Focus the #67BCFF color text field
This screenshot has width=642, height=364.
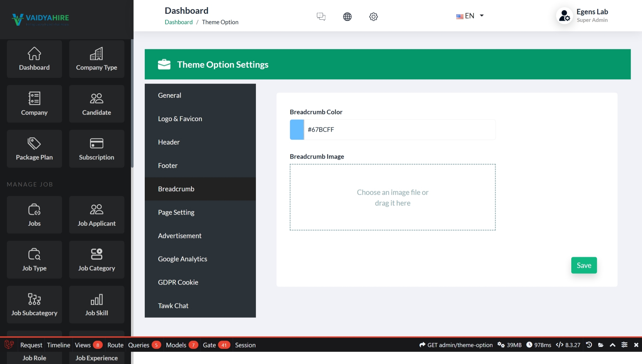[x=399, y=130]
